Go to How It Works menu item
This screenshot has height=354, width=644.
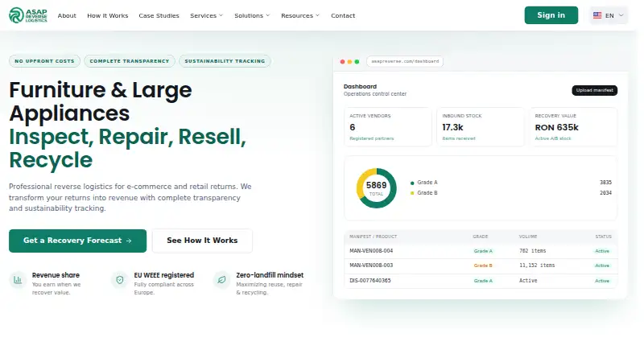tap(108, 15)
